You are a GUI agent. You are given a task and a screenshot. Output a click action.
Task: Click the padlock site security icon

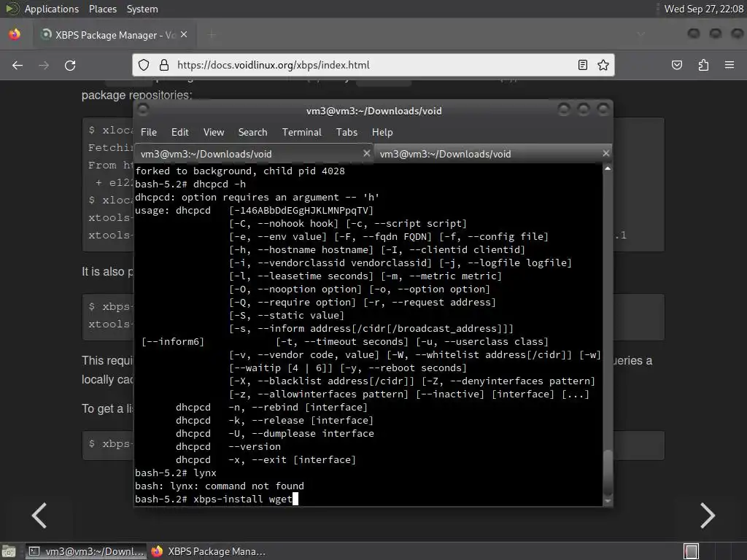click(x=164, y=65)
